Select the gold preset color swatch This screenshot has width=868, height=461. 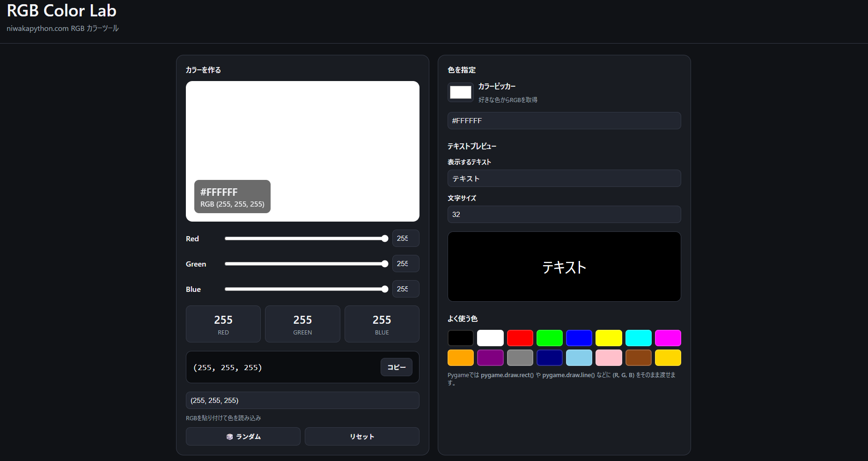coord(668,357)
